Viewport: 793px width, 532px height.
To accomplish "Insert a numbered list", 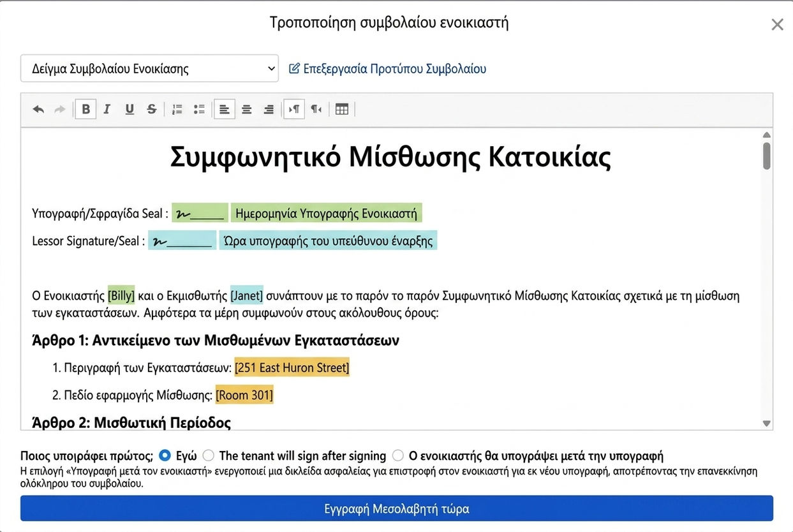I will [177, 110].
